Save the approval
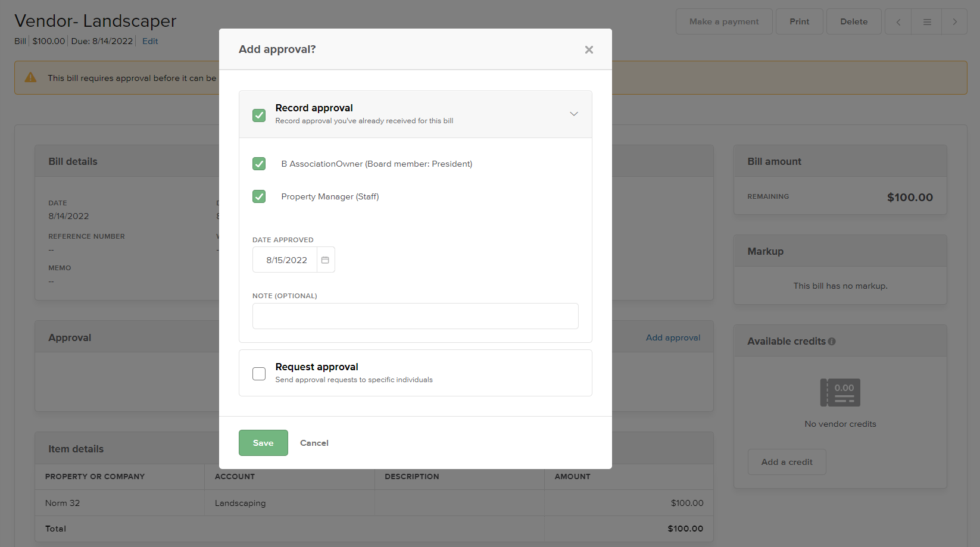This screenshot has width=980, height=547. tap(263, 443)
